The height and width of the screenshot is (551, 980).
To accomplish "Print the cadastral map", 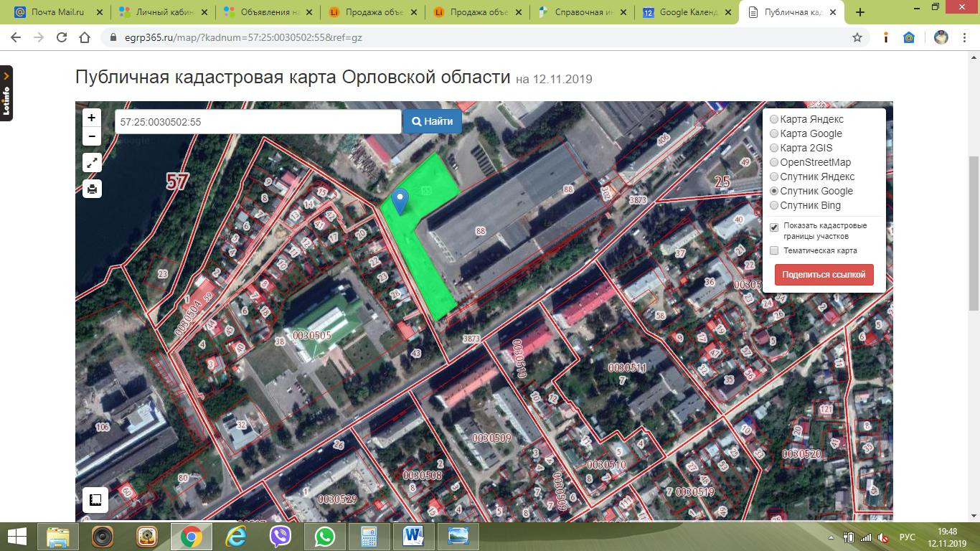I will click(x=92, y=189).
